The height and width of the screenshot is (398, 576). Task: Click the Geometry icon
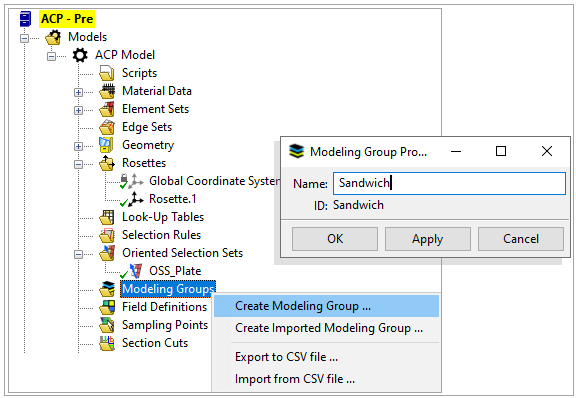coord(106,145)
